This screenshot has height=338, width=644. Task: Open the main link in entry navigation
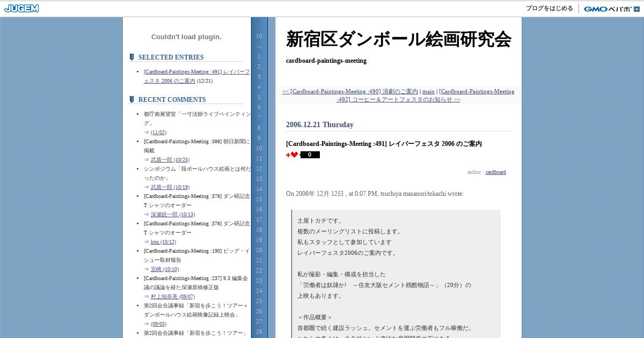tap(428, 92)
